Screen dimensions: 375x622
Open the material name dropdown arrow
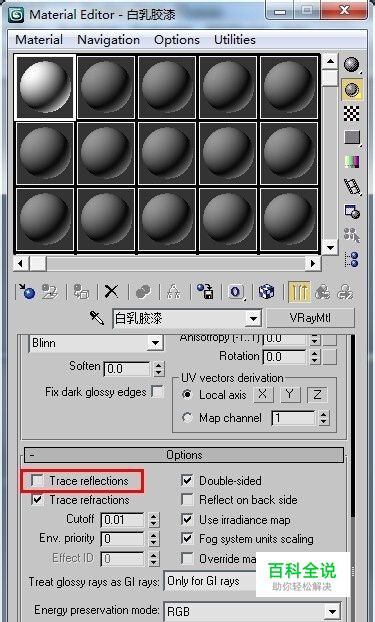[x=253, y=318]
